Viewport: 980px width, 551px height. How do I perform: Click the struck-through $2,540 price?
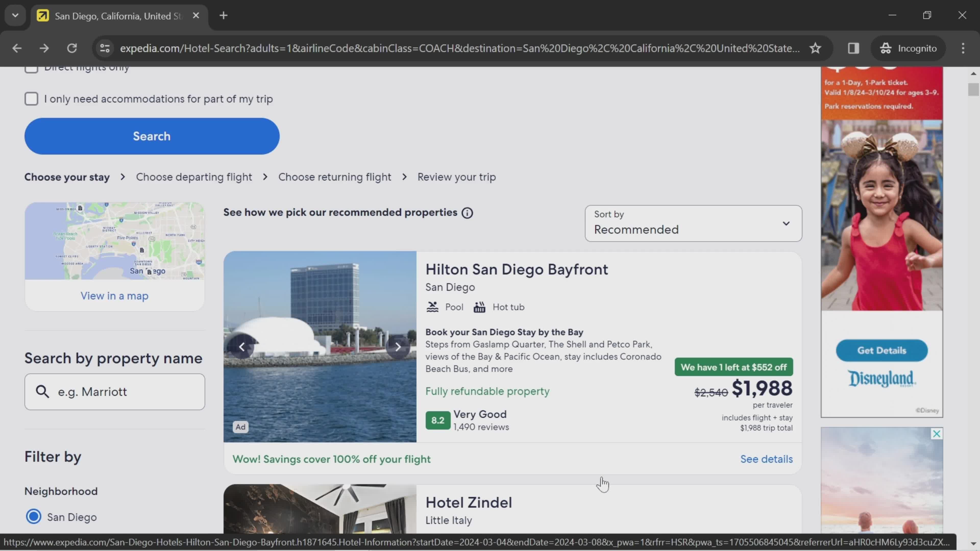pyautogui.click(x=711, y=392)
